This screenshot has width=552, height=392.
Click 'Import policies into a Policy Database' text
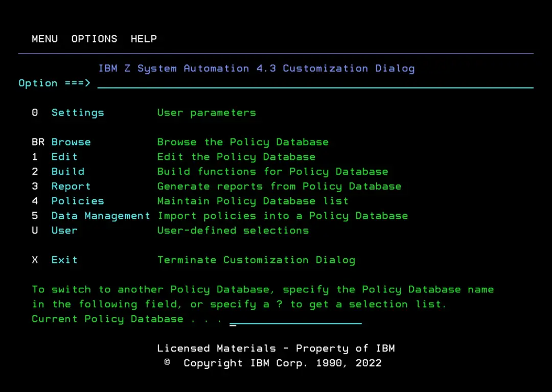283,216
